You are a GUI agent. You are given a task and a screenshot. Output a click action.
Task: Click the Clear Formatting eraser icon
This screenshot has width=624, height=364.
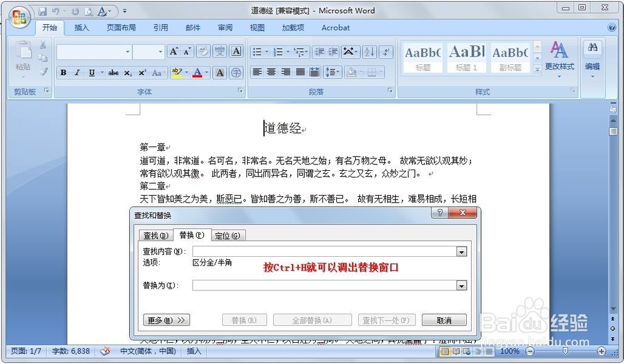[204, 51]
